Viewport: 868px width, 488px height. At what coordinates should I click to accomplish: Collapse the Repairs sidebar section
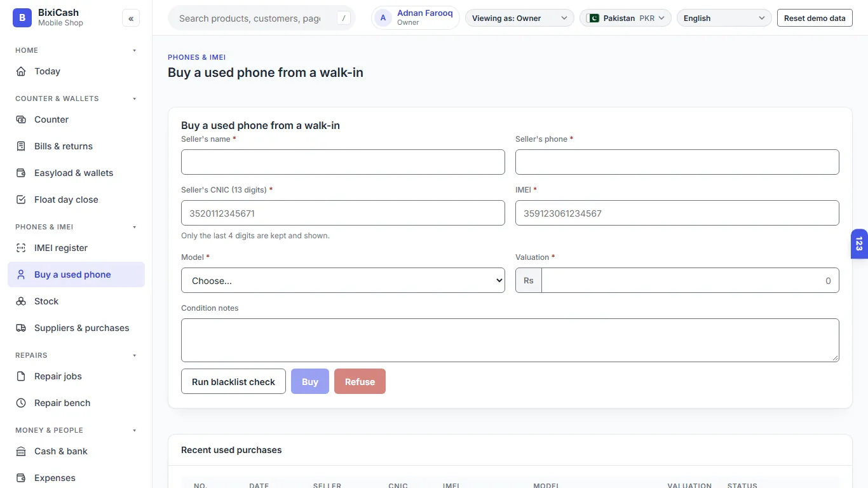coord(134,355)
